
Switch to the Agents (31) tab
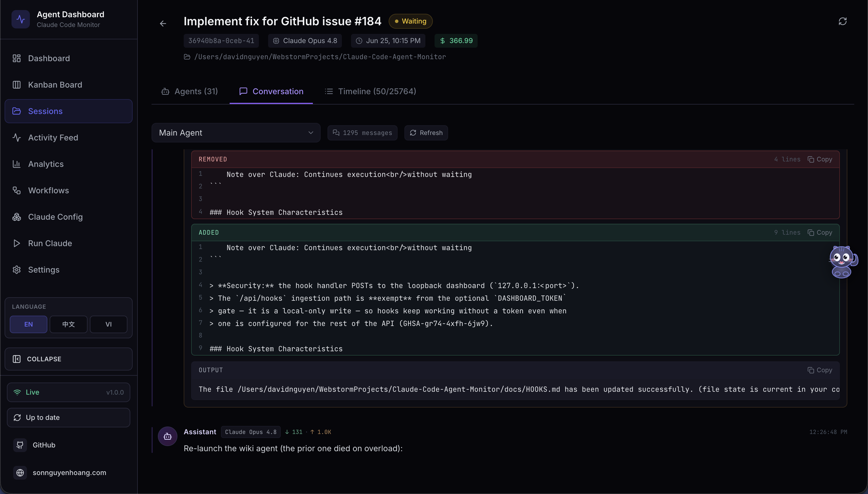click(x=189, y=92)
